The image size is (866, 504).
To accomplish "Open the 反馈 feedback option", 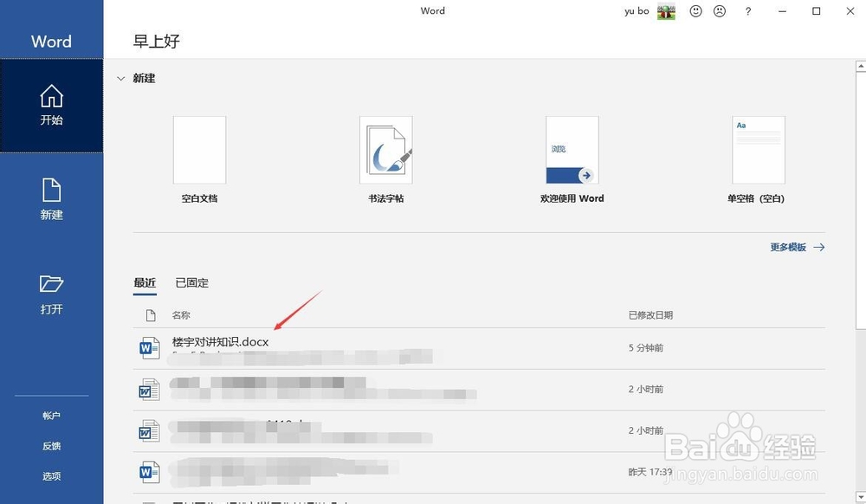I will (x=51, y=445).
